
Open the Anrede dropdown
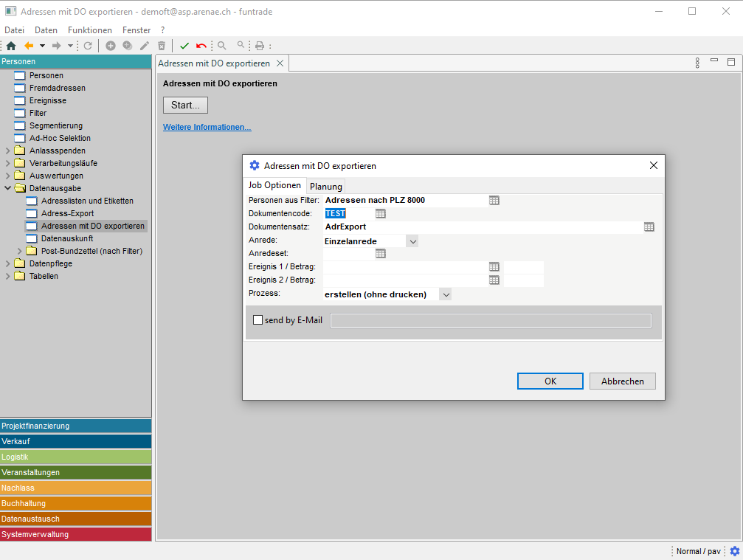click(x=412, y=241)
